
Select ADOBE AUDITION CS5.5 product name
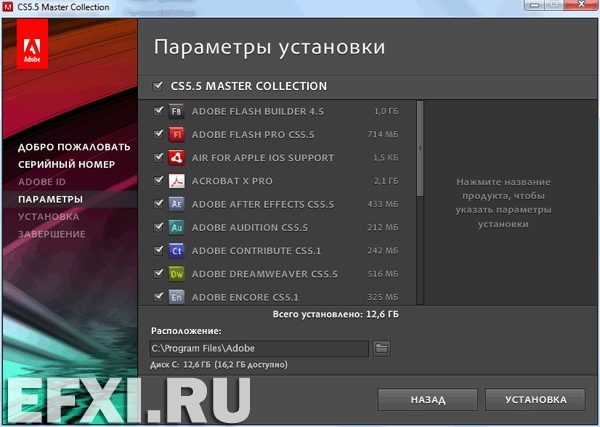249,228
